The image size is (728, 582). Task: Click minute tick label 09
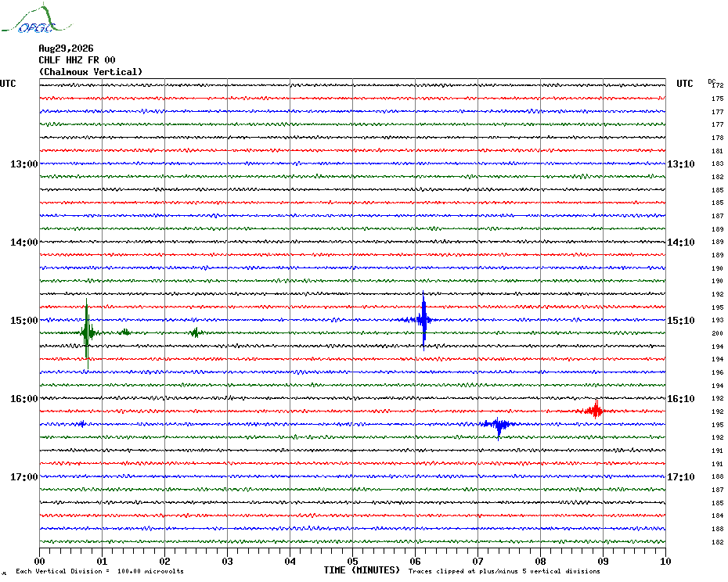[603, 561]
